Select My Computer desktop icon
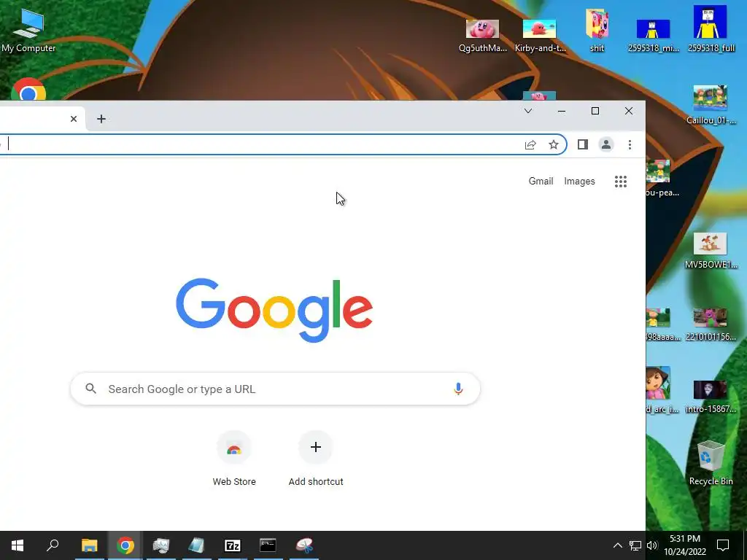Screen dimensions: 747x560 (x=28, y=30)
